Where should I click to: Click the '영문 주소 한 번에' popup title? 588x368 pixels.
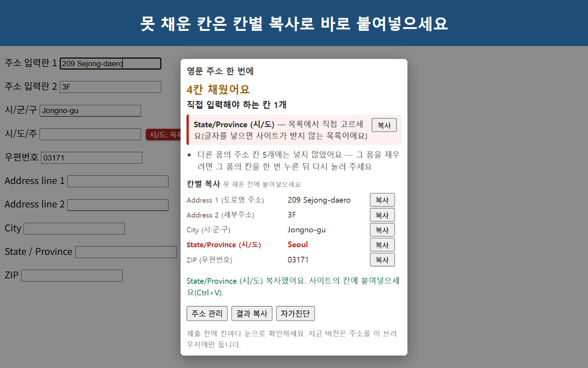(x=220, y=71)
